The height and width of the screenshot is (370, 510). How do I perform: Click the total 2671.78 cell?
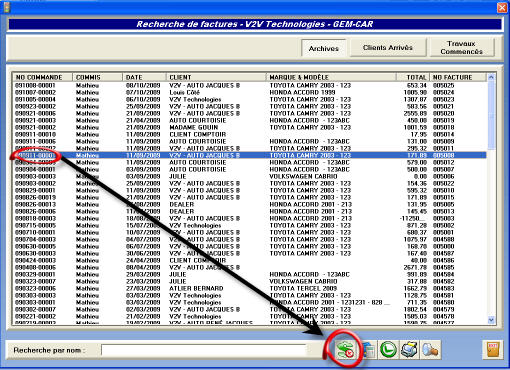(415, 267)
